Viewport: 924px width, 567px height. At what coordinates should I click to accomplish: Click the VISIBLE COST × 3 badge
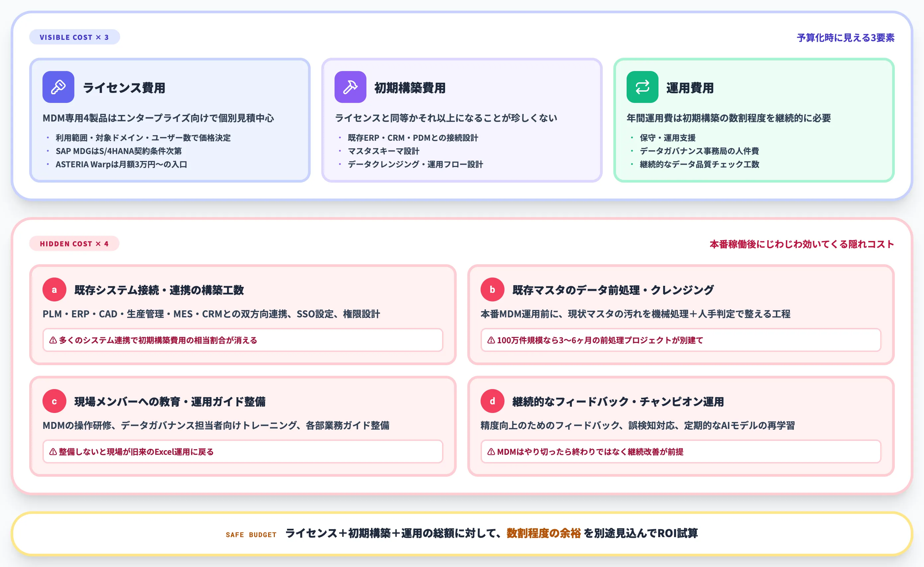pyautogui.click(x=74, y=37)
